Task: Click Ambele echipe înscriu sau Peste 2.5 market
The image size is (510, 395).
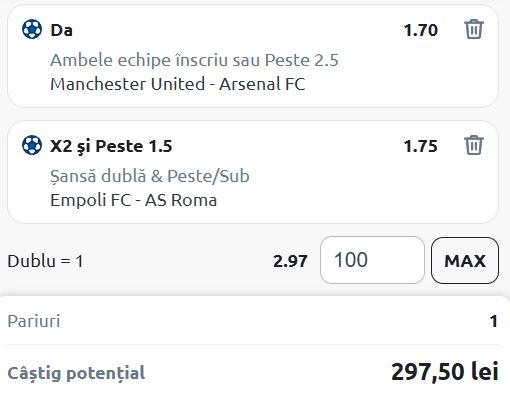Action: [194, 60]
